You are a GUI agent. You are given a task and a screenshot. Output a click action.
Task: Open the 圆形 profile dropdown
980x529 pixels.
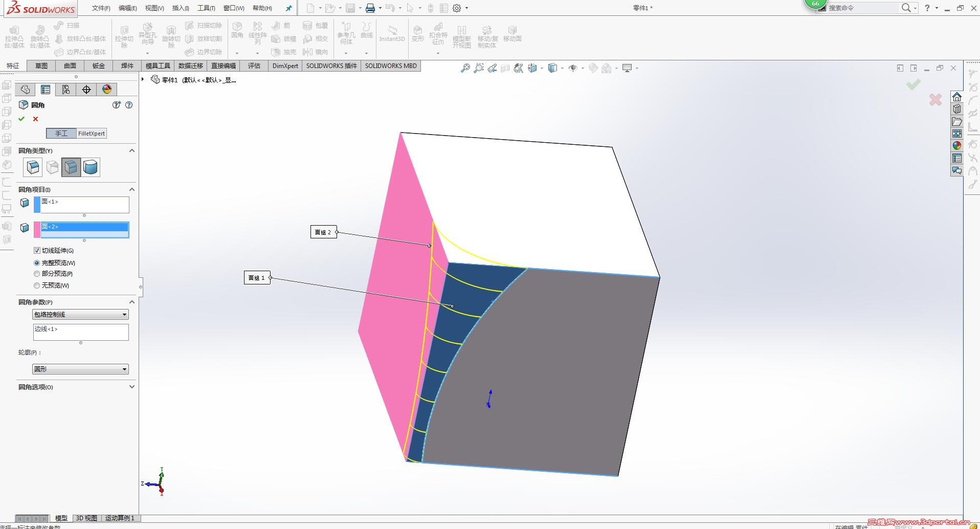(80, 369)
